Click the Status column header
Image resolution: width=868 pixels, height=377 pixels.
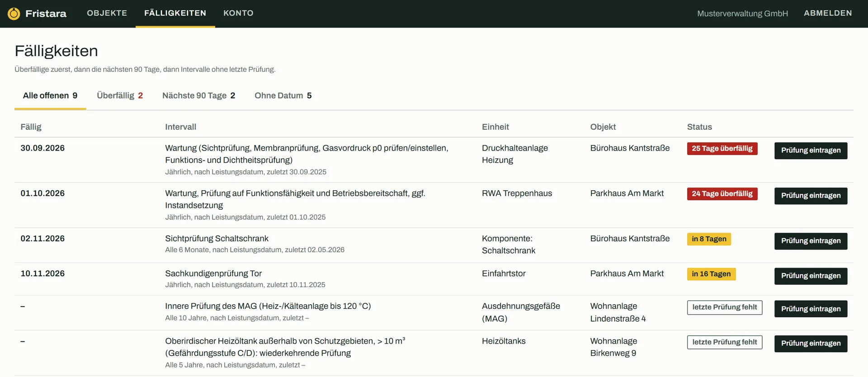click(699, 127)
